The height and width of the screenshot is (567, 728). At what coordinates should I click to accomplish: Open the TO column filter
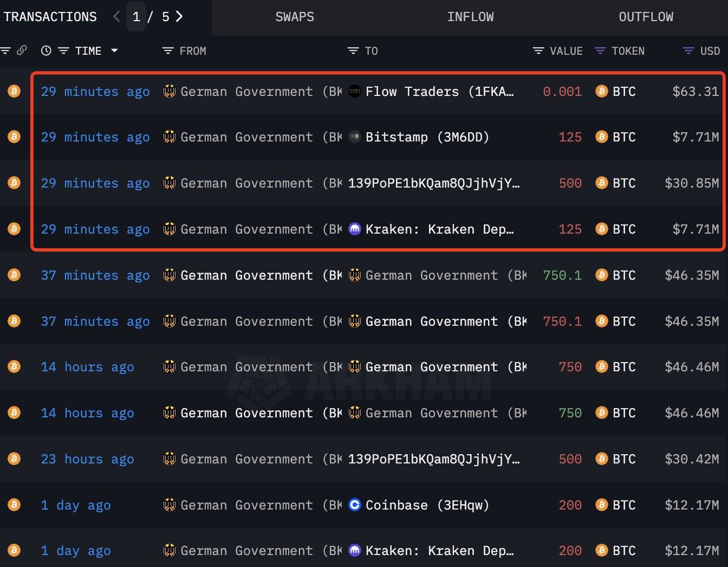point(353,50)
